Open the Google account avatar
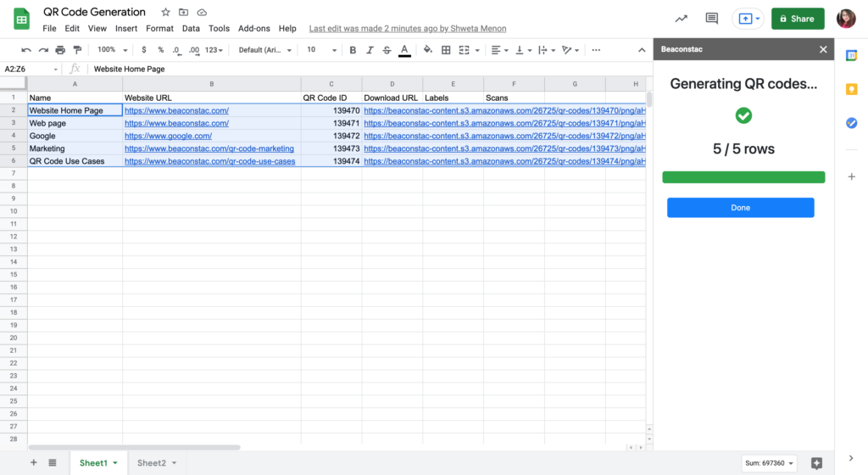 click(x=846, y=19)
